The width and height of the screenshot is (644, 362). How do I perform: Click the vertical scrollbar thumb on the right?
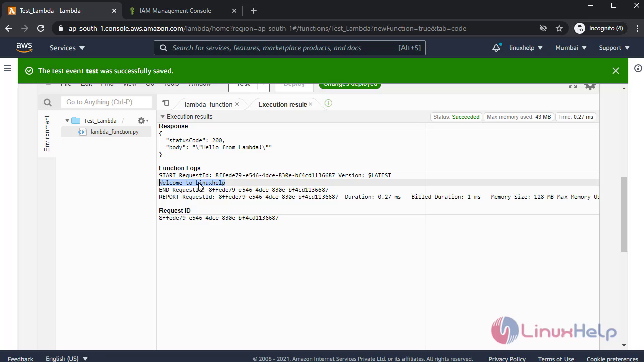tap(624, 214)
